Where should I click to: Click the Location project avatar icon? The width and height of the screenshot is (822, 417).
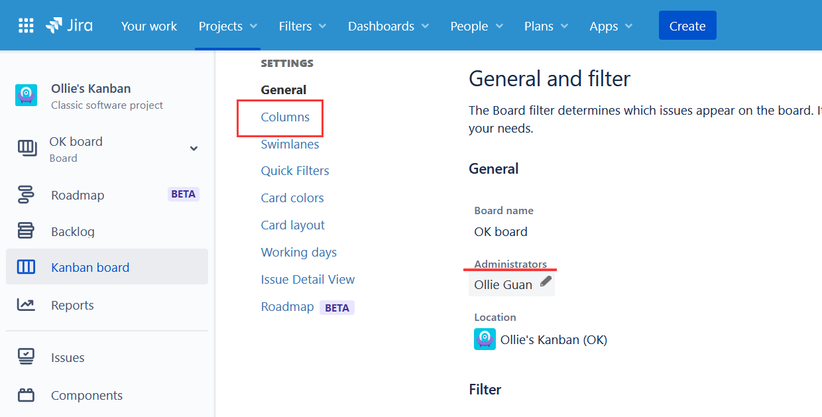(484, 339)
